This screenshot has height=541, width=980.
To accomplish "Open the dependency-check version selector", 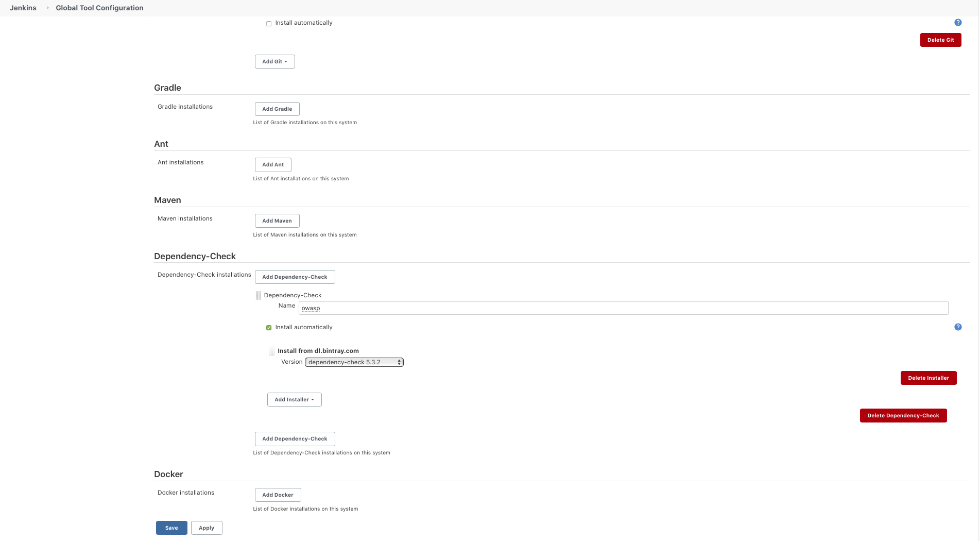I will (354, 362).
